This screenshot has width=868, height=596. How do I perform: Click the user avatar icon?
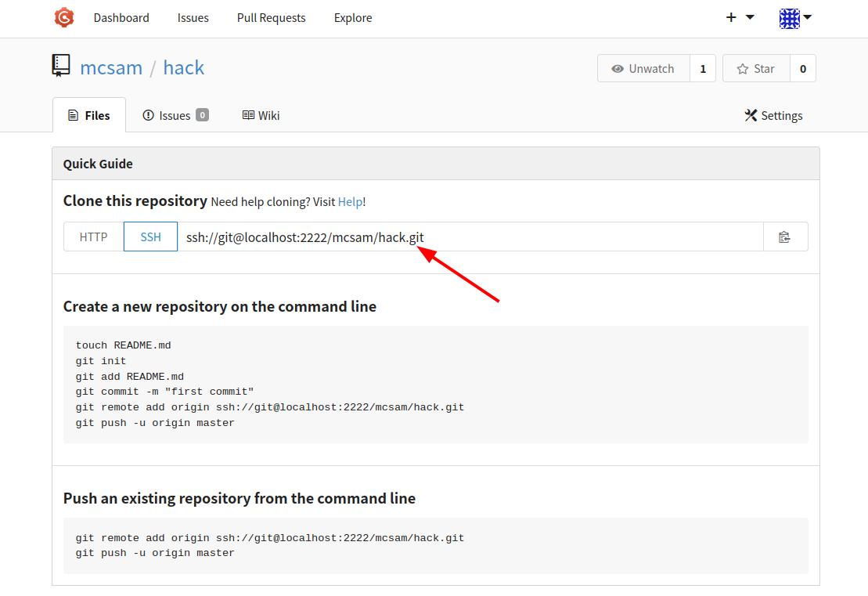[x=790, y=18]
